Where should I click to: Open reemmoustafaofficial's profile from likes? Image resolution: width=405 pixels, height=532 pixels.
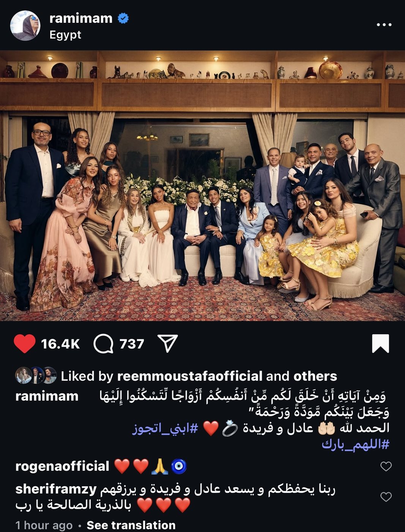click(x=190, y=376)
